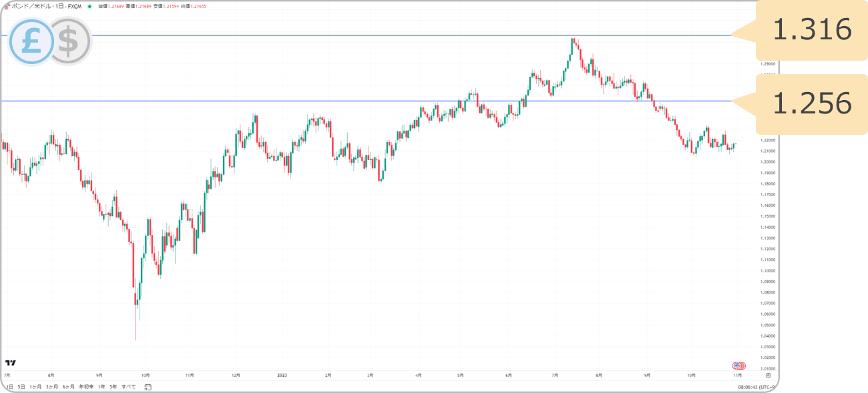Image resolution: width=868 pixels, height=393 pixels.
Task: Click time axis label 3月
Action: click(370, 376)
